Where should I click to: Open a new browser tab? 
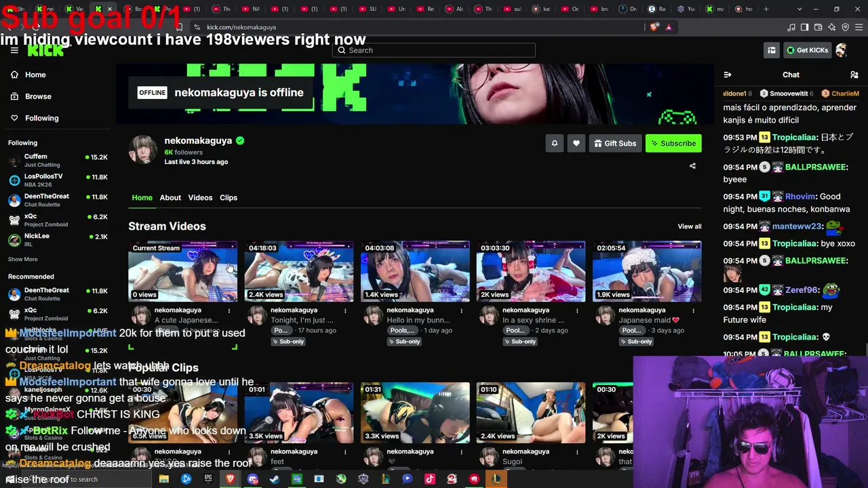point(766,9)
